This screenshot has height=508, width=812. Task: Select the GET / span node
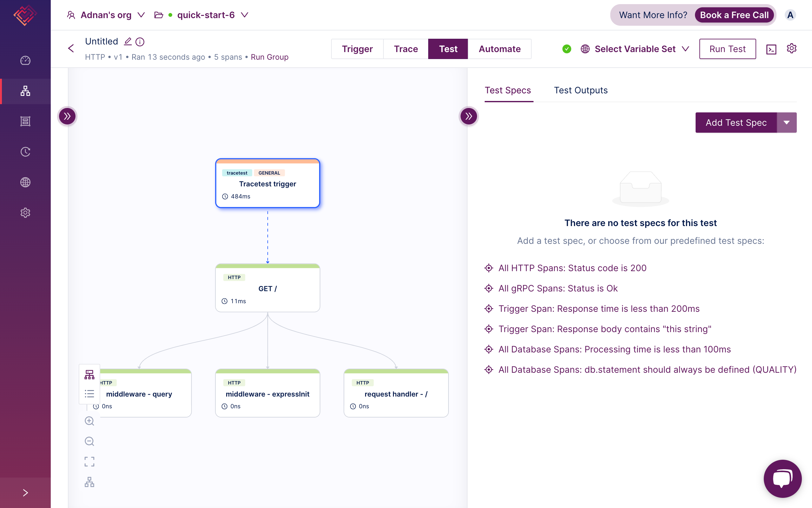tap(267, 288)
